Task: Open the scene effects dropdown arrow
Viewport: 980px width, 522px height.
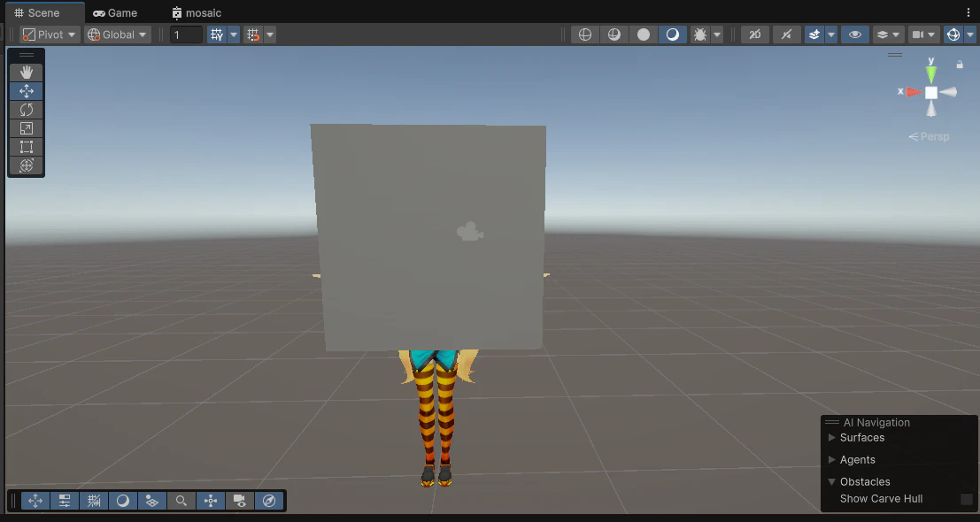Action: 831,35
